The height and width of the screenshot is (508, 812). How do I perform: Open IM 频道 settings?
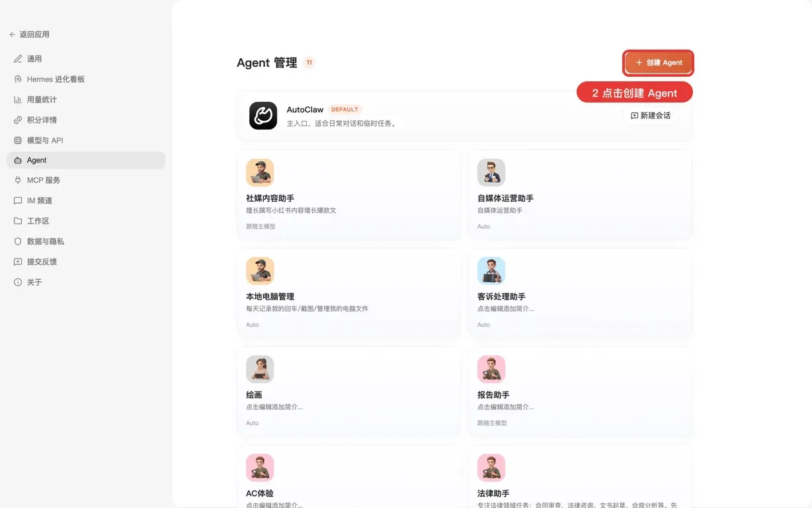[x=86, y=200]
